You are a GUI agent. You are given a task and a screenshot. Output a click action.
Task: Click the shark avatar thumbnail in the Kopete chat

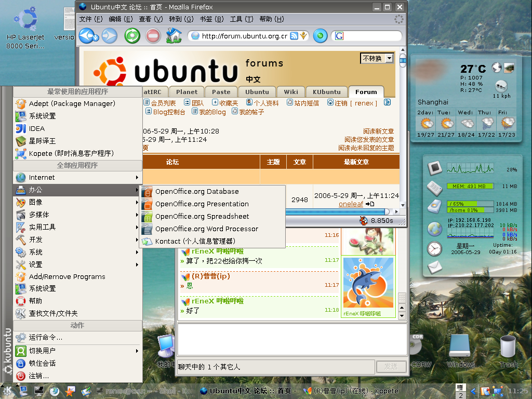[x=368, y=282]
